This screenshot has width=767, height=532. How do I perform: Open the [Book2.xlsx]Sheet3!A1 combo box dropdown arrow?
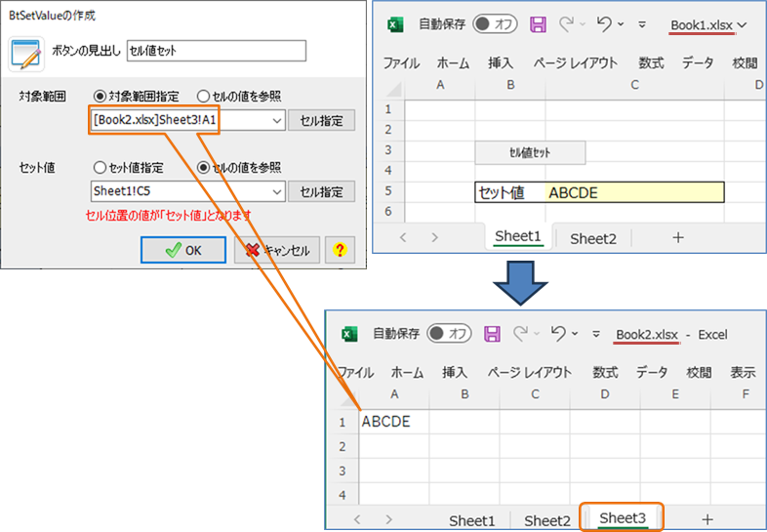tap(277, 120)
